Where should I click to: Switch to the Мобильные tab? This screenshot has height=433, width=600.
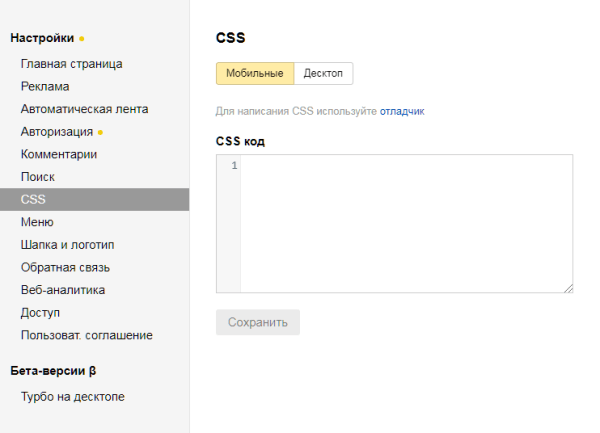[255, 74]
